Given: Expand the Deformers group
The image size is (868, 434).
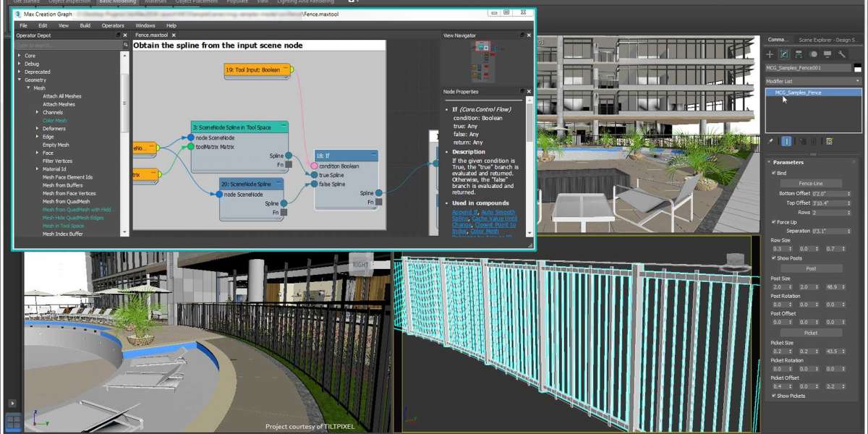Looking at the screenshot, I should [x=37, y=129].
